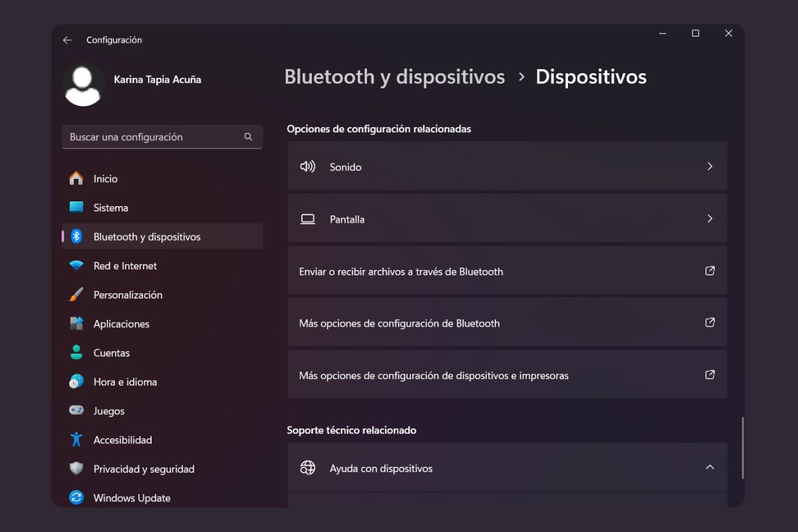Select the Bluetooth y dispositivos icon
Screen dimensions: 798x532
tap(76, 236)
